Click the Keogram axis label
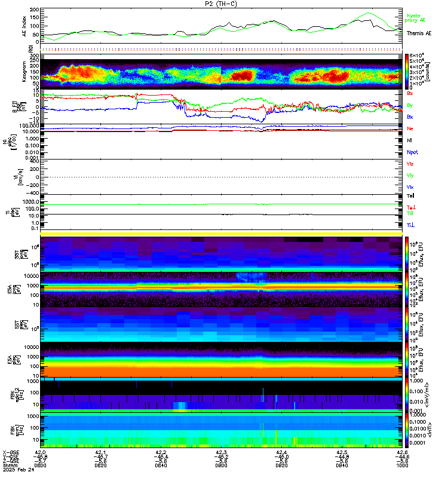 pyautogui.click(x=24, y=71)
